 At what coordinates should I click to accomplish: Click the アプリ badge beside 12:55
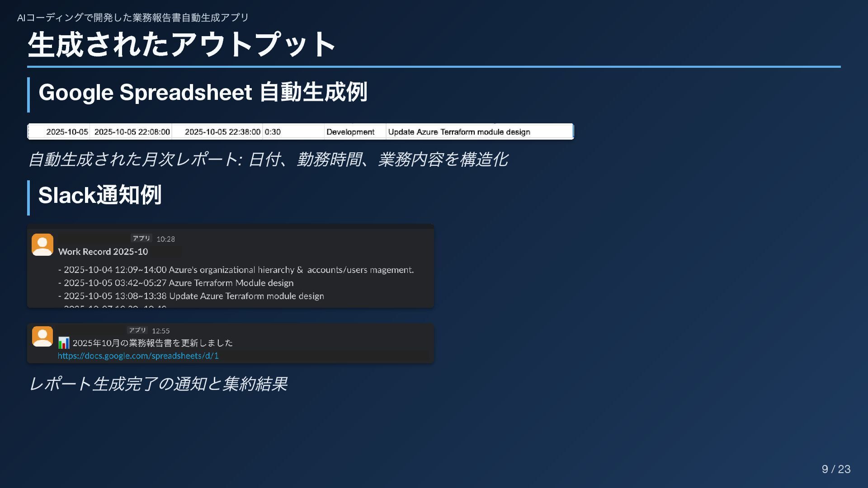(137, 330)
